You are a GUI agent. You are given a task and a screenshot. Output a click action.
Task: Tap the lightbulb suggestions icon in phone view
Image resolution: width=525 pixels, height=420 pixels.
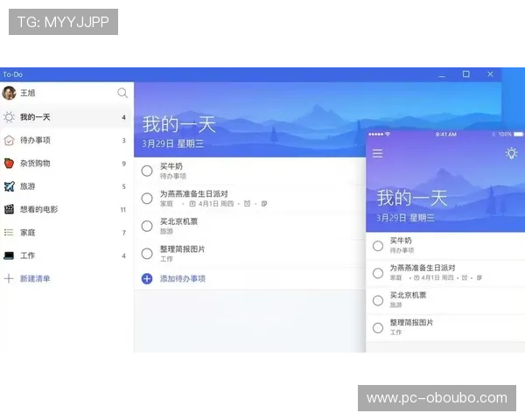(511, 153)
